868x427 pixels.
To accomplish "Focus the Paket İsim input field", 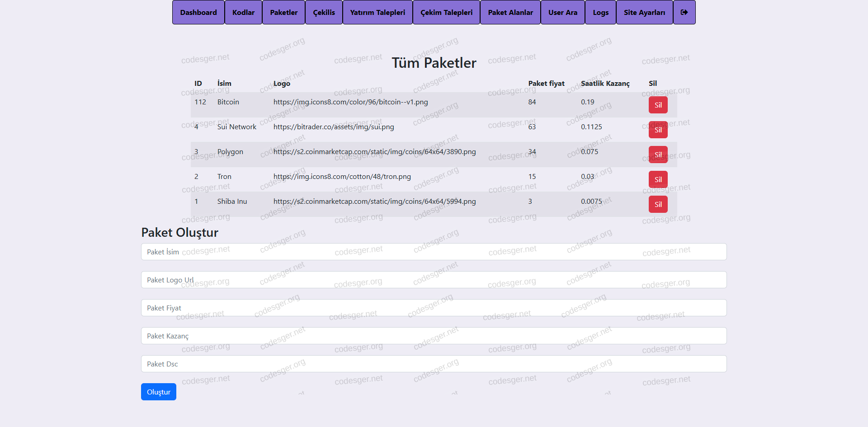I will (434, 252).
